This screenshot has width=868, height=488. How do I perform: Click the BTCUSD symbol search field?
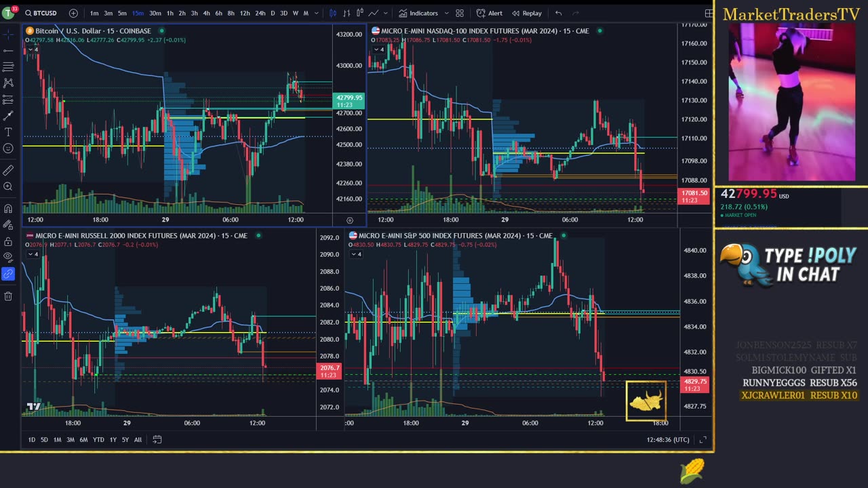[41, 13]
